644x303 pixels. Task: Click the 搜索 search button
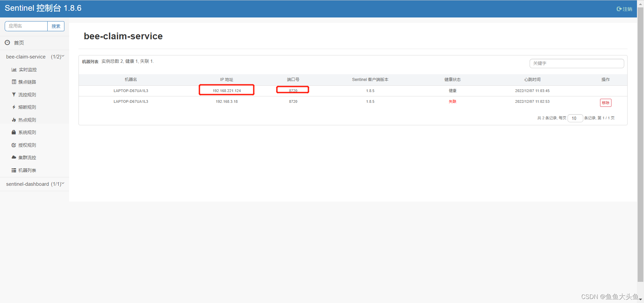tap(56, 26)
